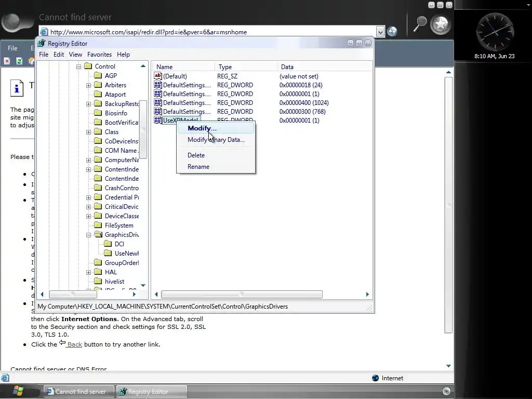Click the magnifier search icon in browser
The image size is (532, 399).
420,24
